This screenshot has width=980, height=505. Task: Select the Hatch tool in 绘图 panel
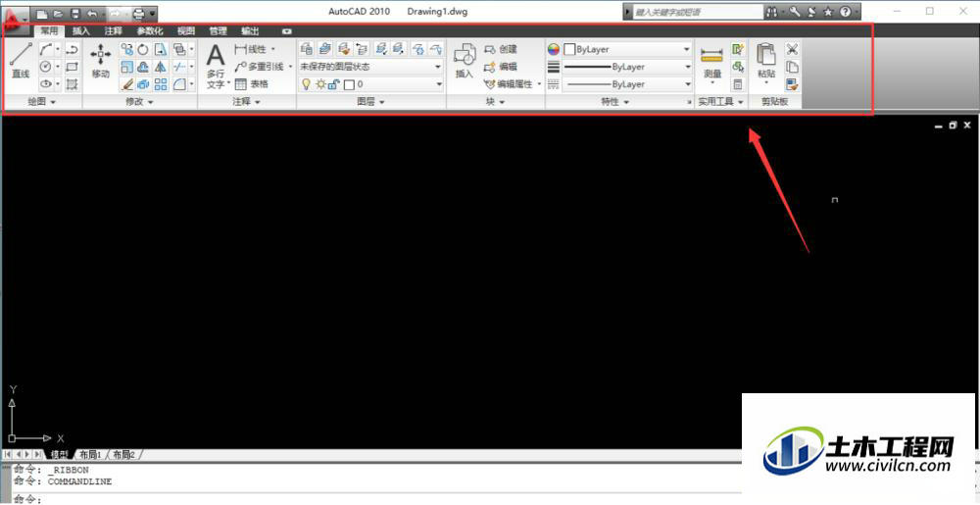click(x=72, y=83)
